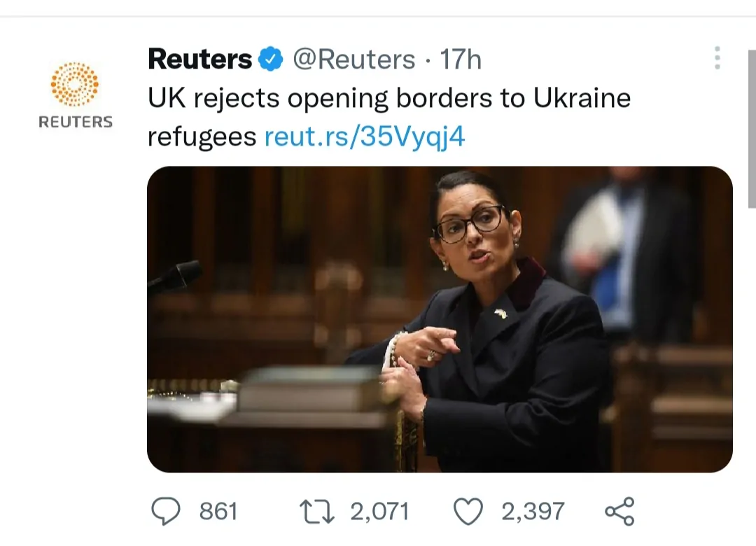Click the headline line starting "UK rejects opening borders"
Screen dimensions: 756x546
[389, 98]
